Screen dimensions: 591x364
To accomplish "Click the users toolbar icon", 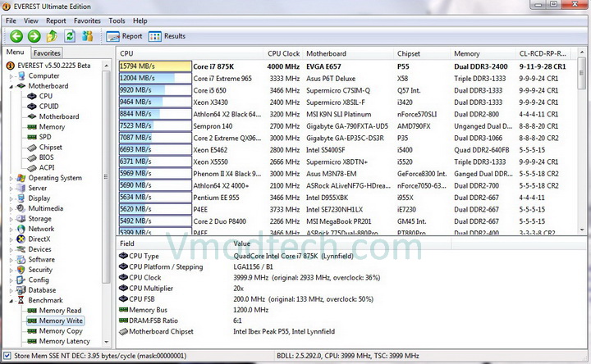I will tap(88, 36).
